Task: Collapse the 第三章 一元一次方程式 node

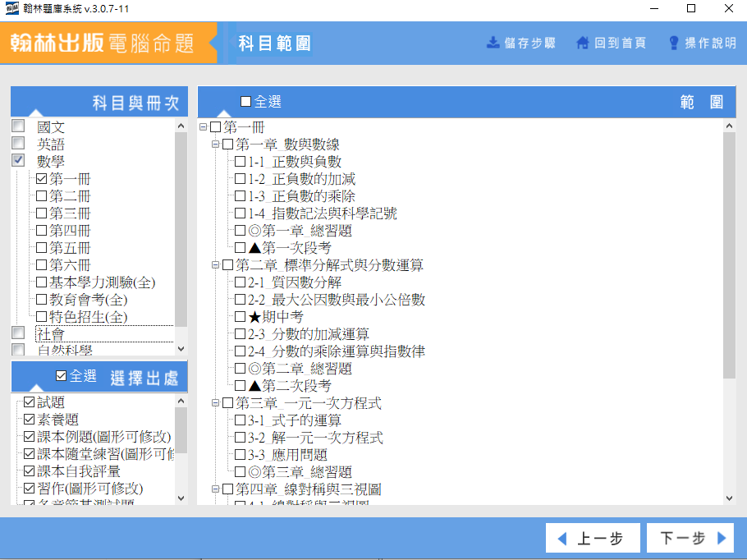Action: click(216, 403)
